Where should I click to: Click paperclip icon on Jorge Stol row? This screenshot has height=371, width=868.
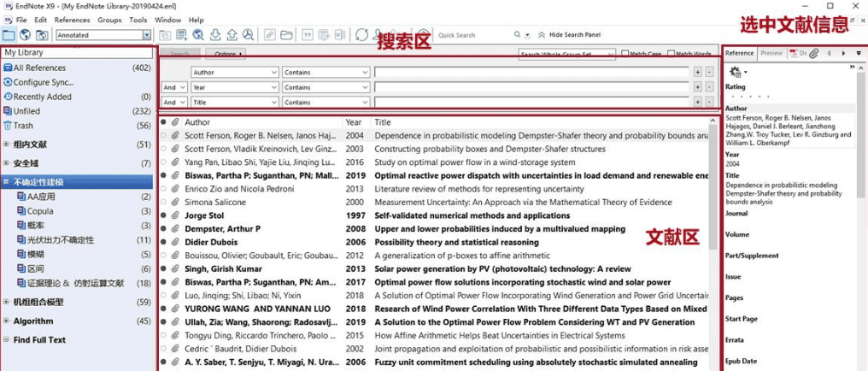point(175,215)
